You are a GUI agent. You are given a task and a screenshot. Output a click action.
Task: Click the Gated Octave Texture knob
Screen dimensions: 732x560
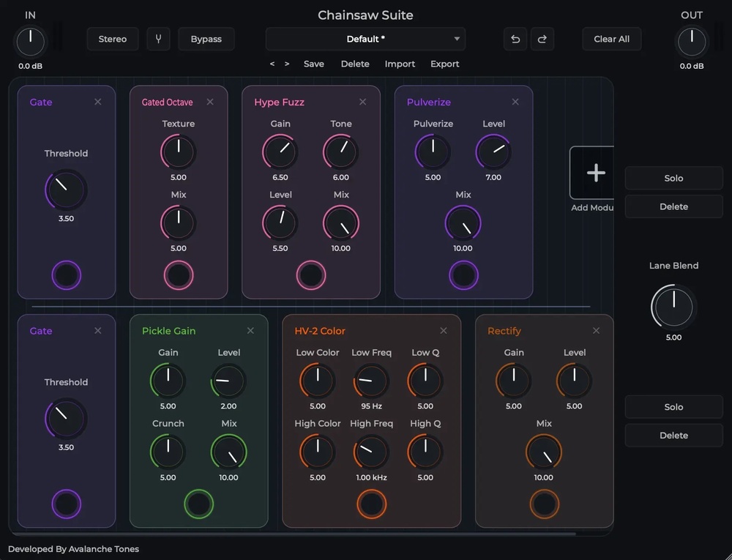(x=179, y=152)
